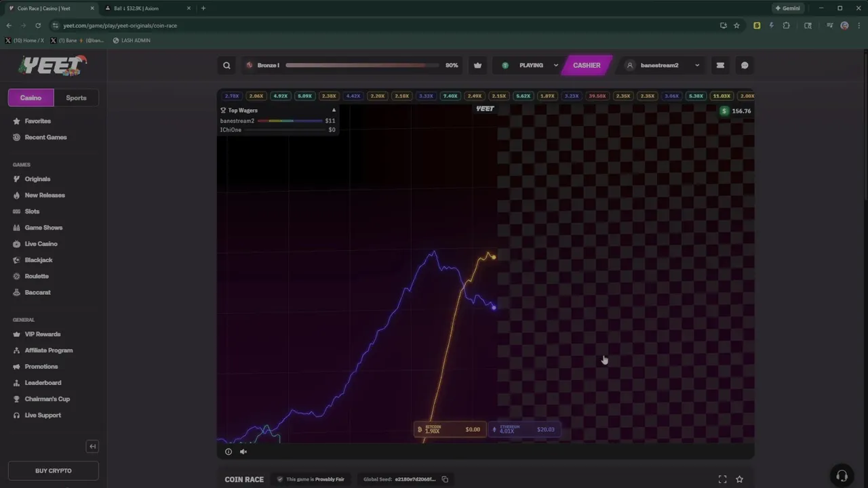Open the game info icon

click(229, 451)
